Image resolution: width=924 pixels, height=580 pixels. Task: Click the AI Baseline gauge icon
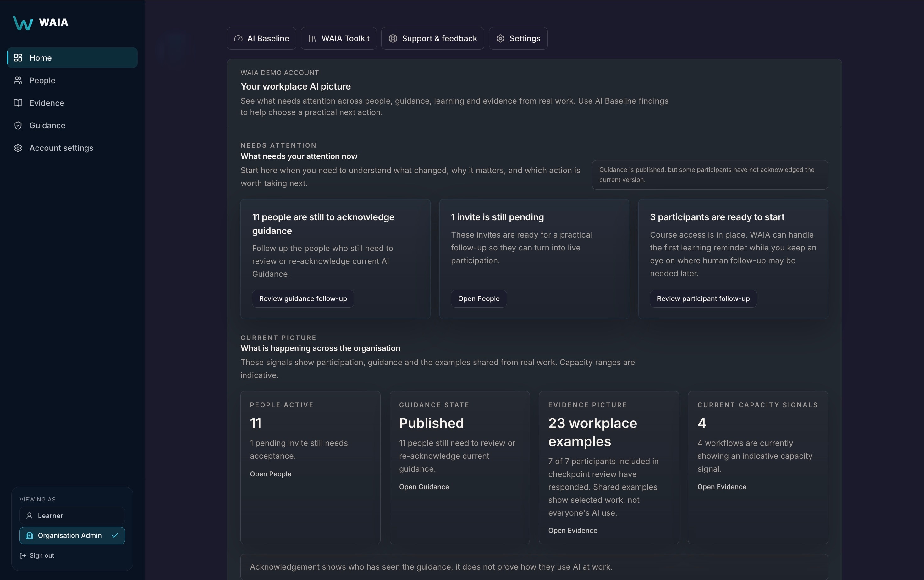238,38
